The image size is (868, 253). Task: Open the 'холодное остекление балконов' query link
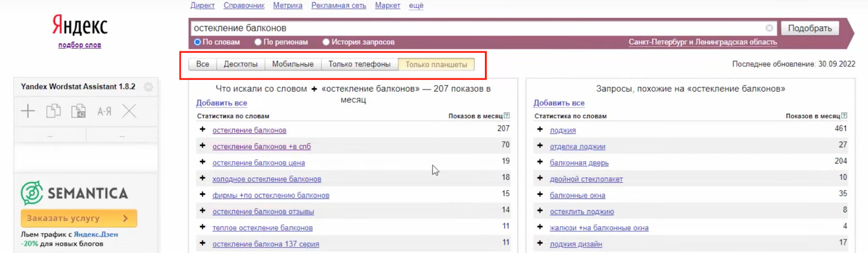pos(266,179)
